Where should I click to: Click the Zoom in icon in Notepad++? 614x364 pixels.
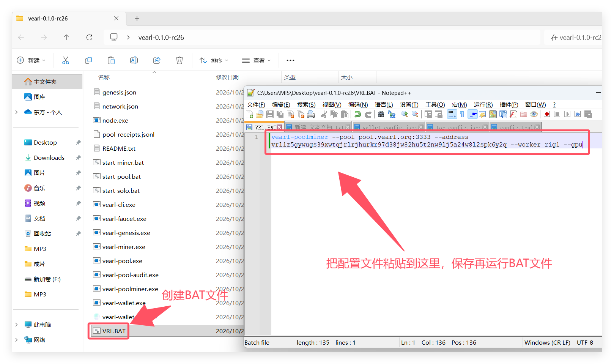[405, 114]
